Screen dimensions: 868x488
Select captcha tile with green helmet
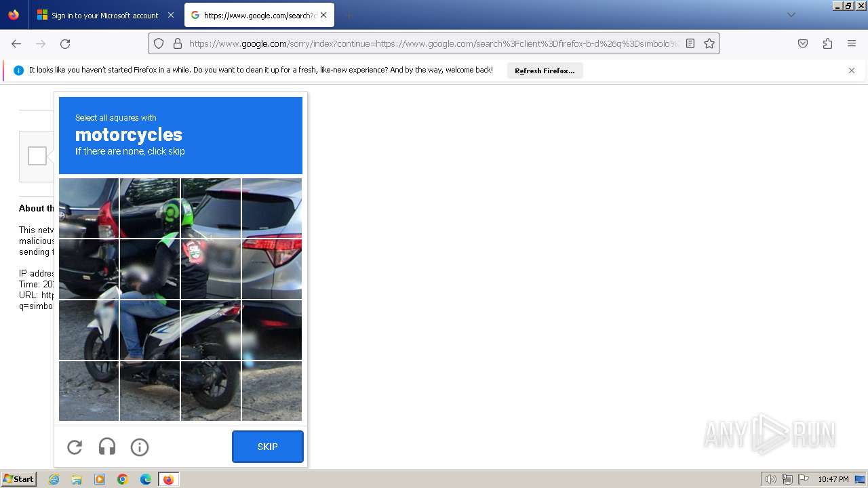(x=150, y=208)
